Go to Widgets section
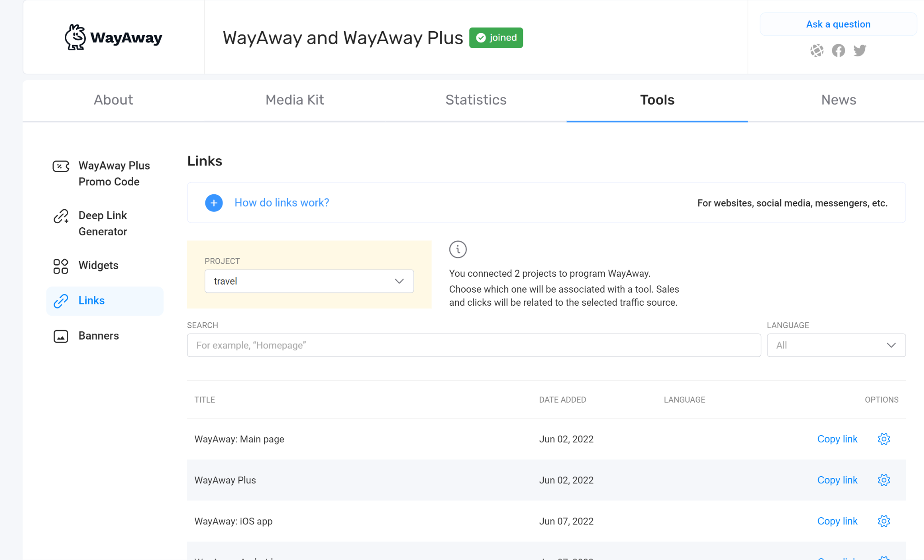 [x=105, y=266]
